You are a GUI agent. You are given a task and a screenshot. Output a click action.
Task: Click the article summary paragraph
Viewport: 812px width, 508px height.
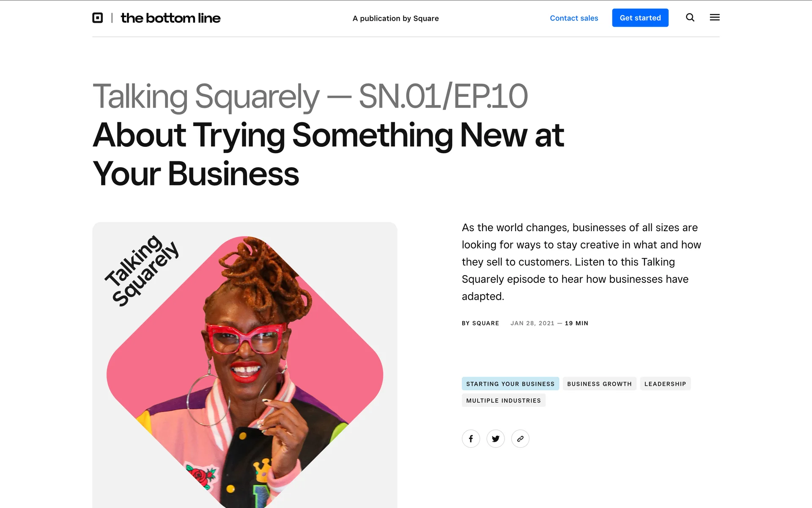click(582, 262)
